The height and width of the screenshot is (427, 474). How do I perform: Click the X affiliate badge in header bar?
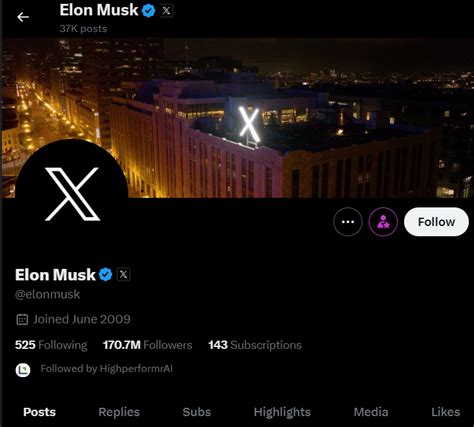click(166, 11)
